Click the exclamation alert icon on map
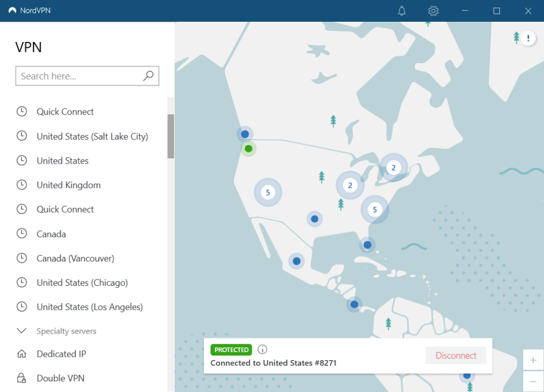The image size is (544, 392). tap(528, 38)
